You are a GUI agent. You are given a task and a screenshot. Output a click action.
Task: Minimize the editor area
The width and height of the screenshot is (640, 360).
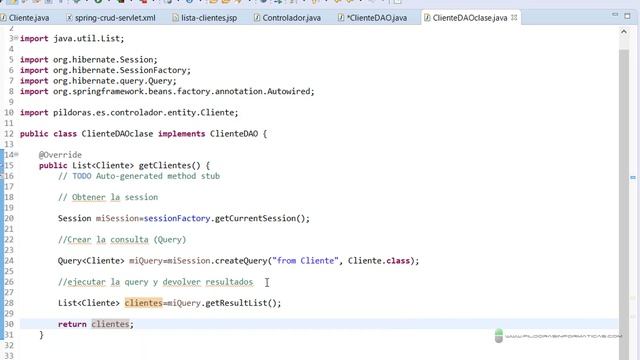[615, 15]
